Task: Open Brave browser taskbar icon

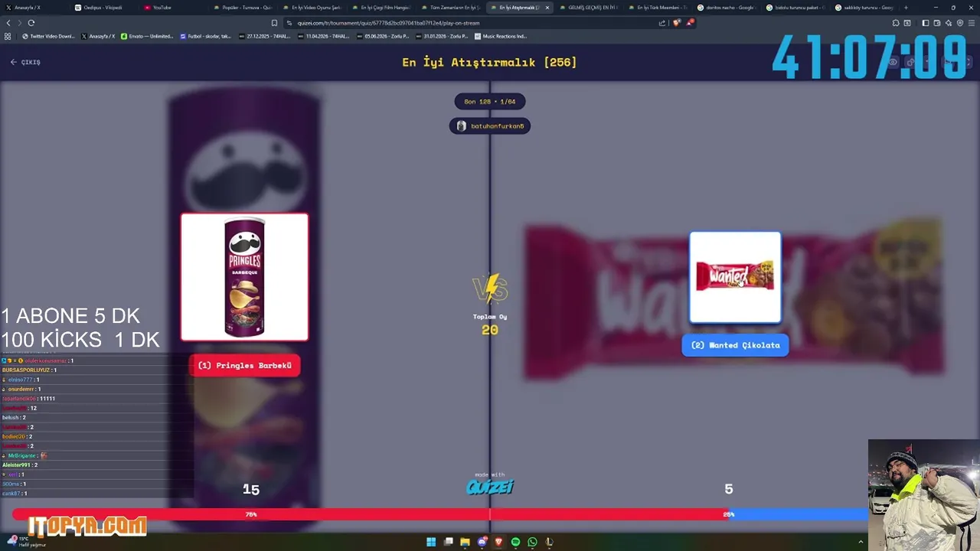Action: (x=498, y=542)
